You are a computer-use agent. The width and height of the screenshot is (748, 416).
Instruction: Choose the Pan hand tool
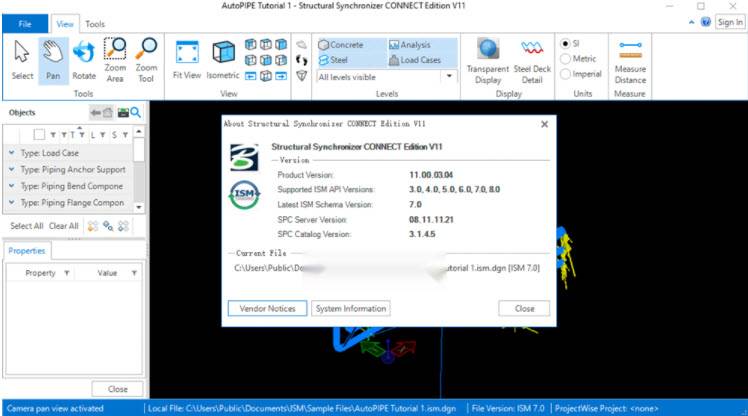(53, 61)
